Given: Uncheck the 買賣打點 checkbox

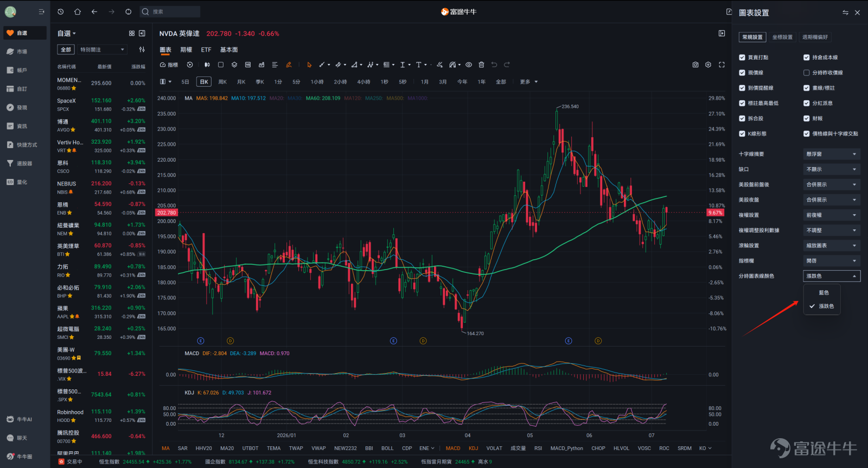Looking at the screenshot, I should pos(742,57).
